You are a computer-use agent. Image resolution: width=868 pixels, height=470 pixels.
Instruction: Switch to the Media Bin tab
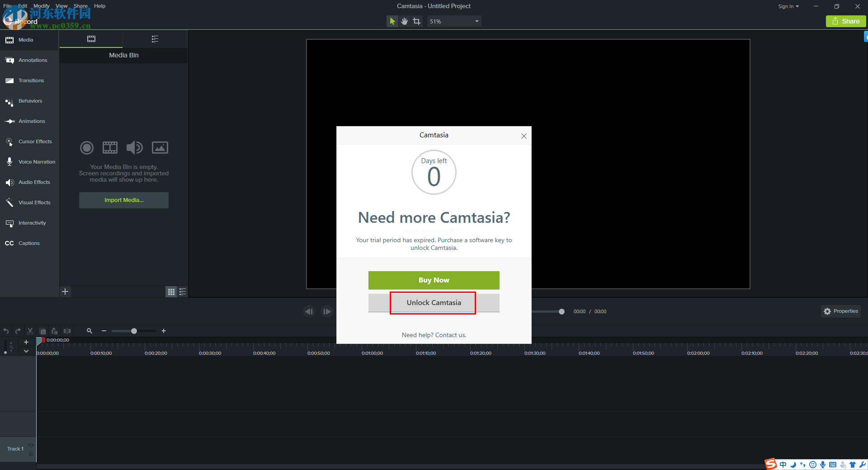(x=91, y=39)
